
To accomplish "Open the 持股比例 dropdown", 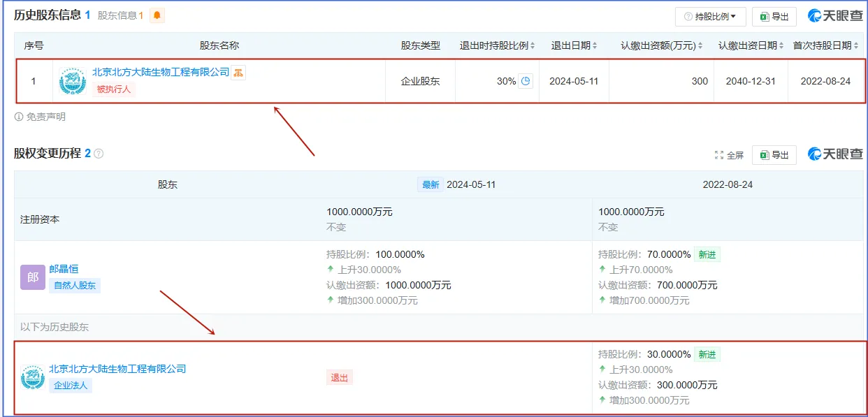I will [x=710, y=17].
